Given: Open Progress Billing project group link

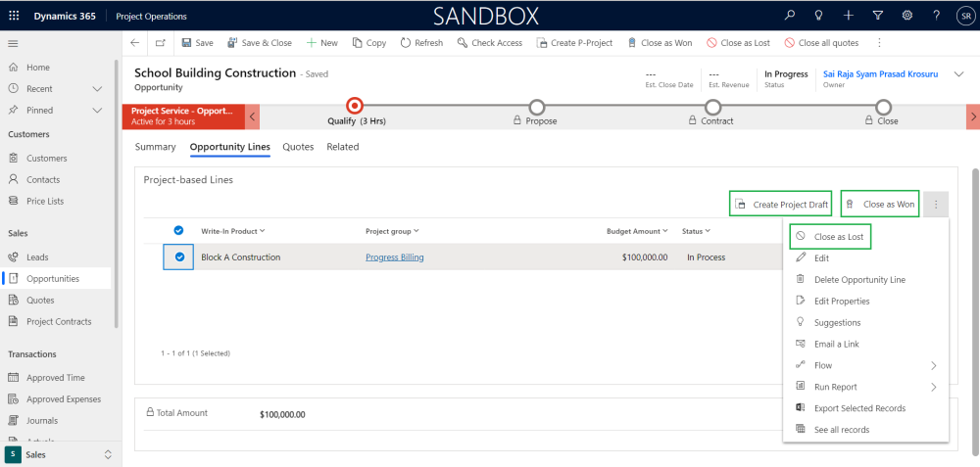Looking at the screenshot, I should coord(394,257).
